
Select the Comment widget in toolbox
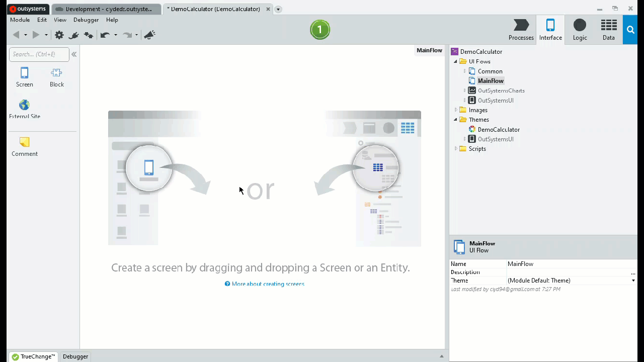coord(25,147)
